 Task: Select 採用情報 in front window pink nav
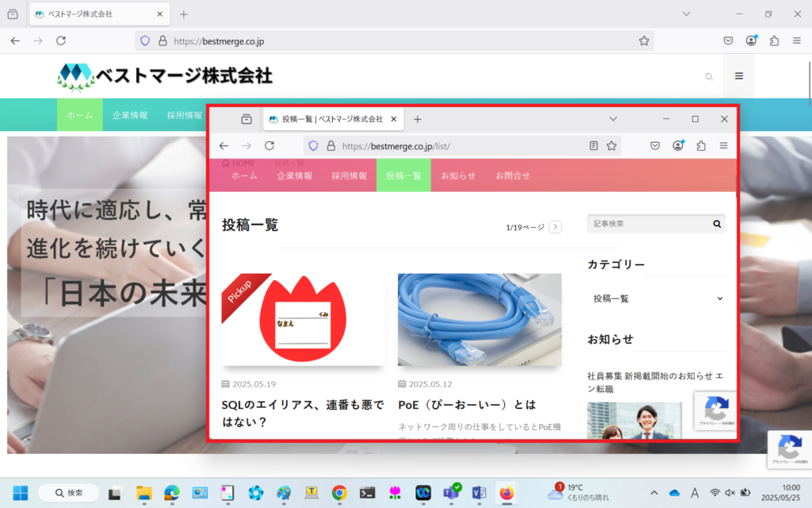tap(349, 175)
